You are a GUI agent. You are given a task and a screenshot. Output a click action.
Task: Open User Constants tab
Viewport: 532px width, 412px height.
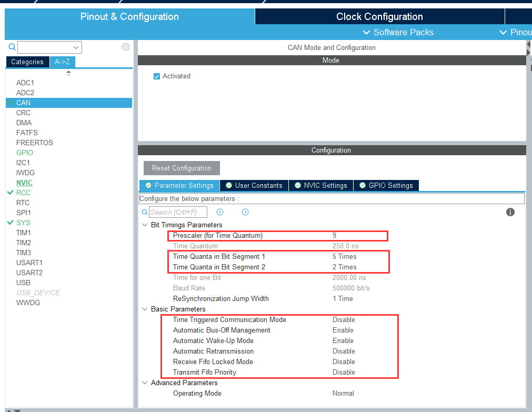point(254,185)
